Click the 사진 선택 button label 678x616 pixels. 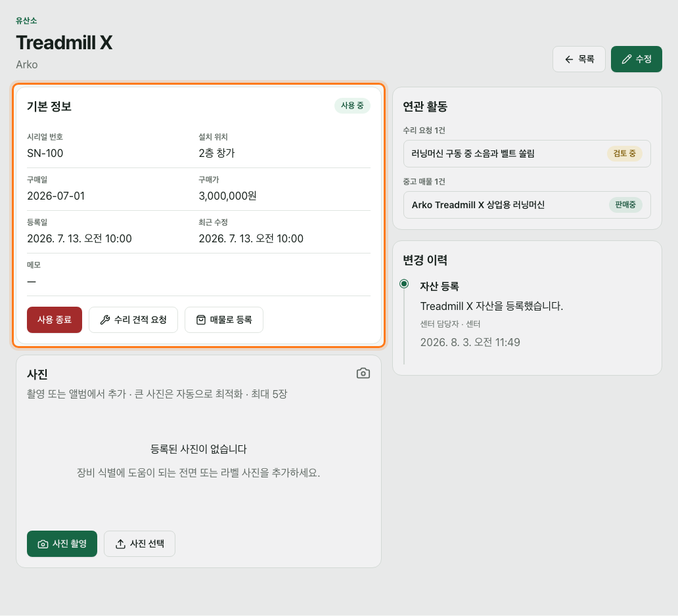(147, 544)
